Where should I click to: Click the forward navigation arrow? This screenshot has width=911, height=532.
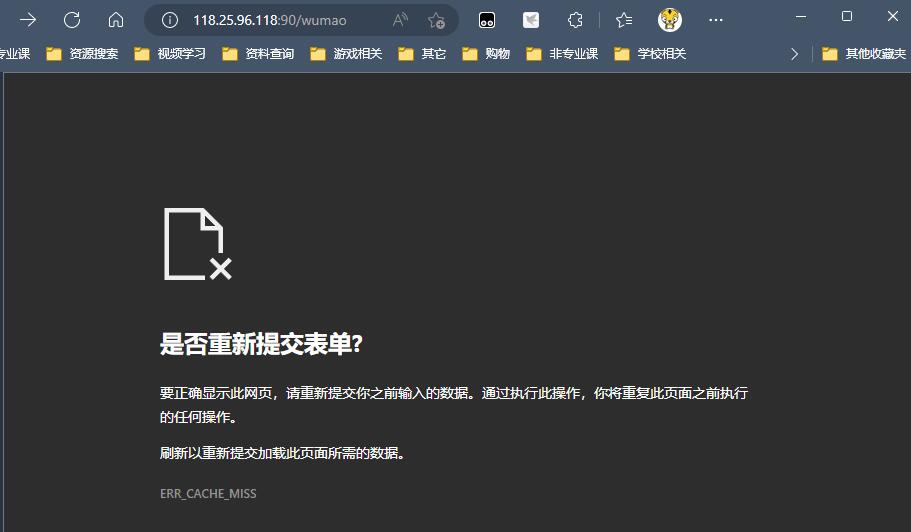tap(28, 20)
